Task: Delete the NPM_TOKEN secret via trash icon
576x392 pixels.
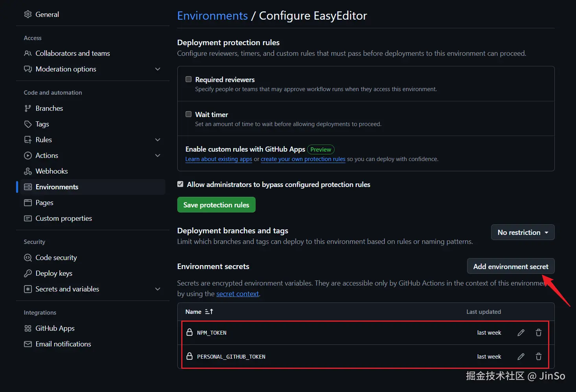Action: 539,333
